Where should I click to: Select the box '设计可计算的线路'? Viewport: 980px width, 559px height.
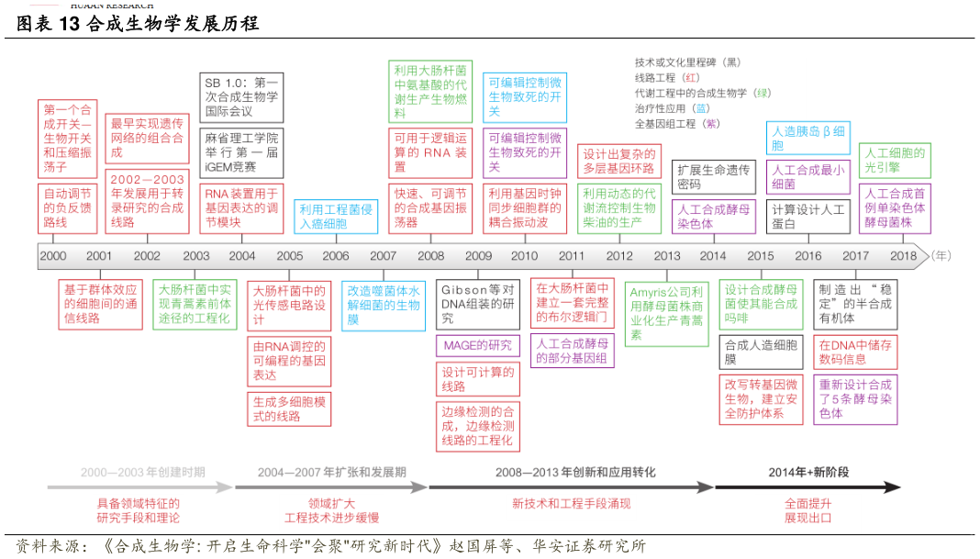478,379
